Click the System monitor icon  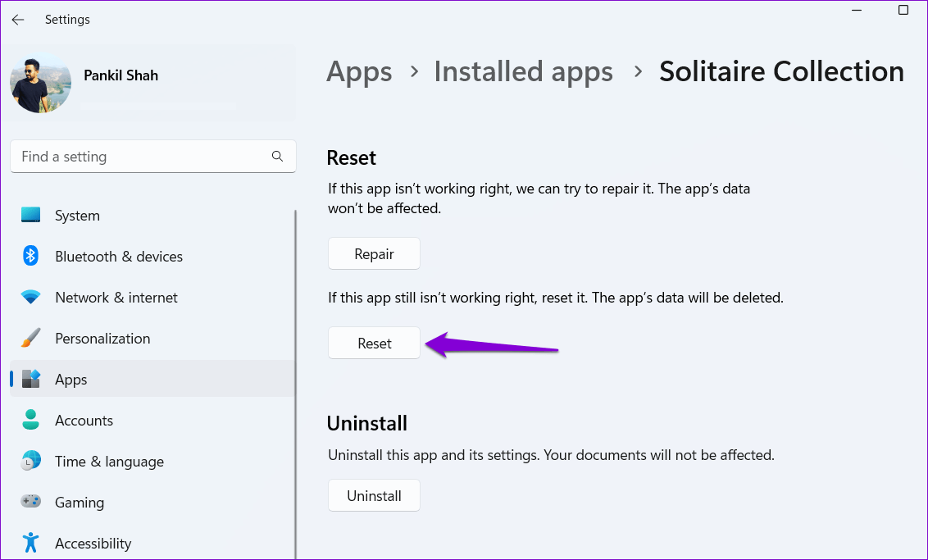31,215
